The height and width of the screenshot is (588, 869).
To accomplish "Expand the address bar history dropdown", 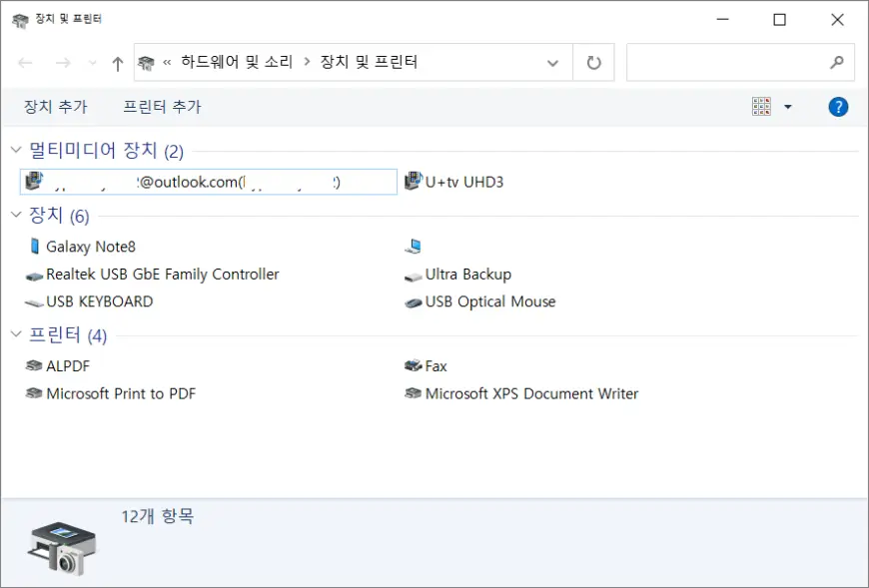I will (x=552, y=63).
